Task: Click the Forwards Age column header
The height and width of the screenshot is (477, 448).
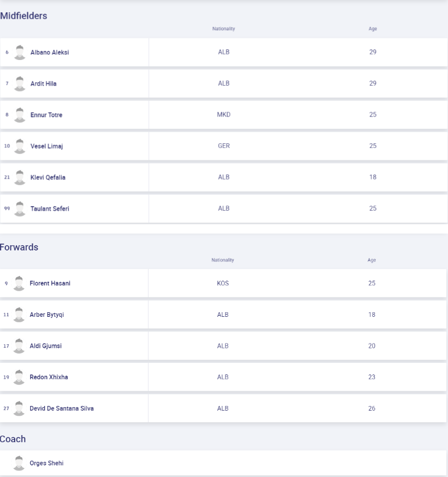Action: [x=372, y=260]
